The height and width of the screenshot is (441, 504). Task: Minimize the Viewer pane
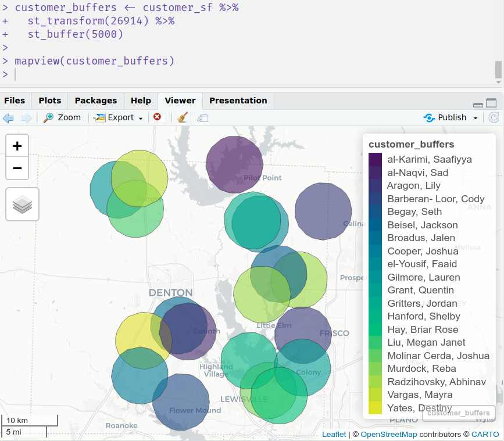pos(478,105)
